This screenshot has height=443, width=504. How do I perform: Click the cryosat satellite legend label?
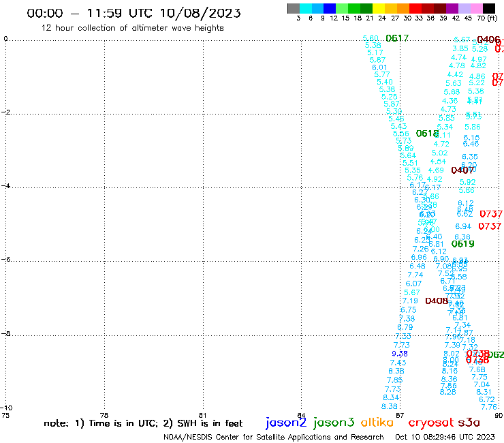(x=431, y=423)
